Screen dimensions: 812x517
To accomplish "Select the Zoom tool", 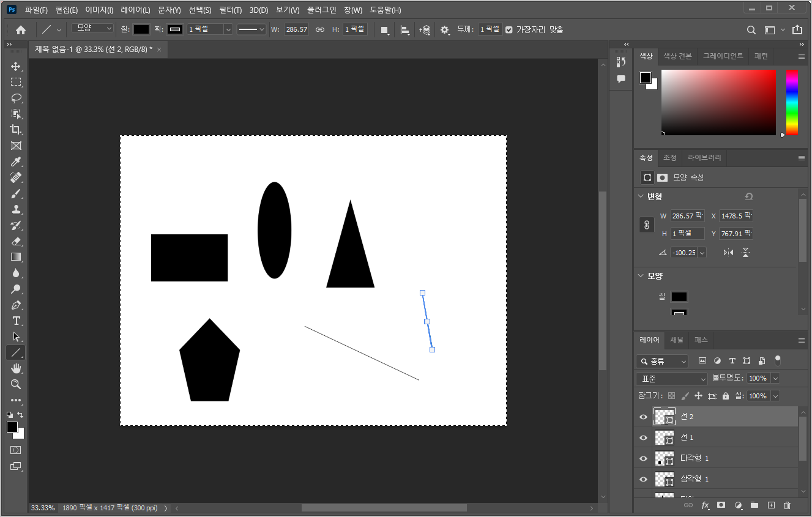I will tap(16, 384).
